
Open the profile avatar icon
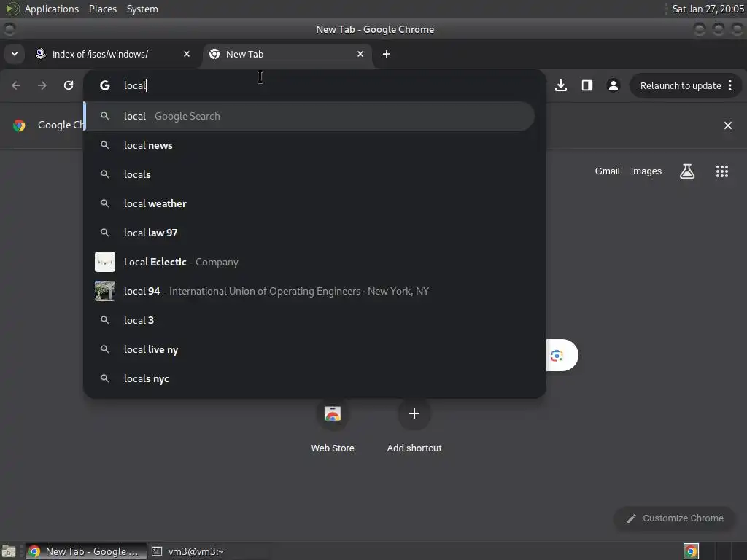(613, 85)
